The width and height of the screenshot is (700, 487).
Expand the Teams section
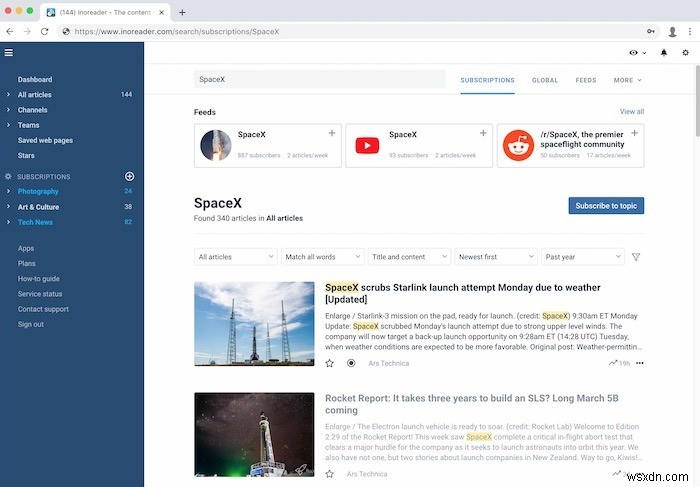[8, 125]
